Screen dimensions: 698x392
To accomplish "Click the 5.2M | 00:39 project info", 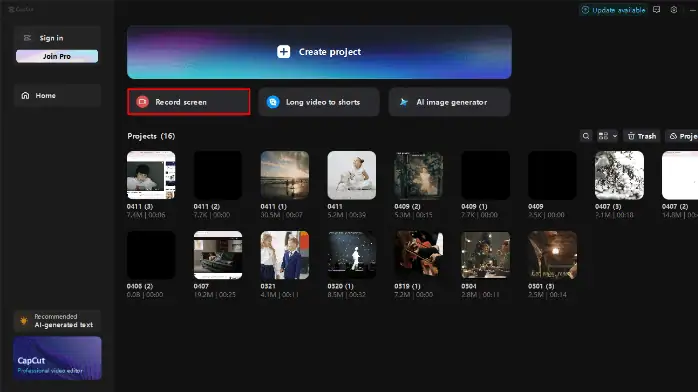I will click(x=346, y=215).
